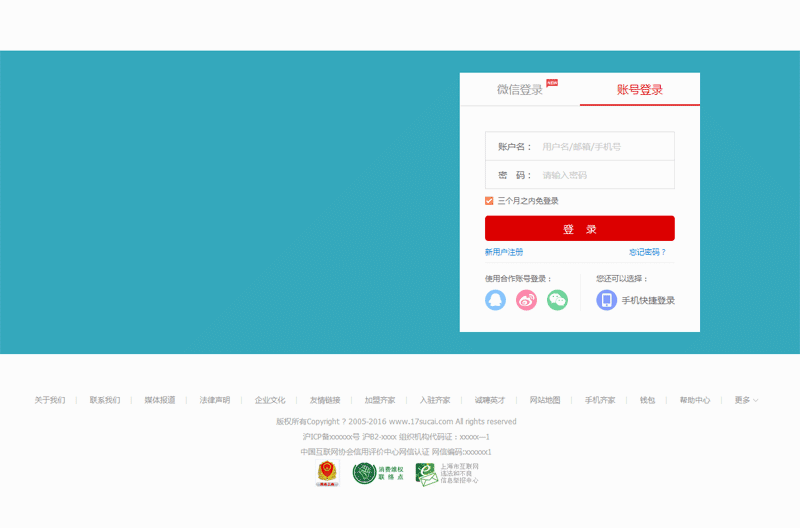The width and height of the screenshot is (800, 528).
Task: Open the 关于我们 footer link
Action: [50, 400]
